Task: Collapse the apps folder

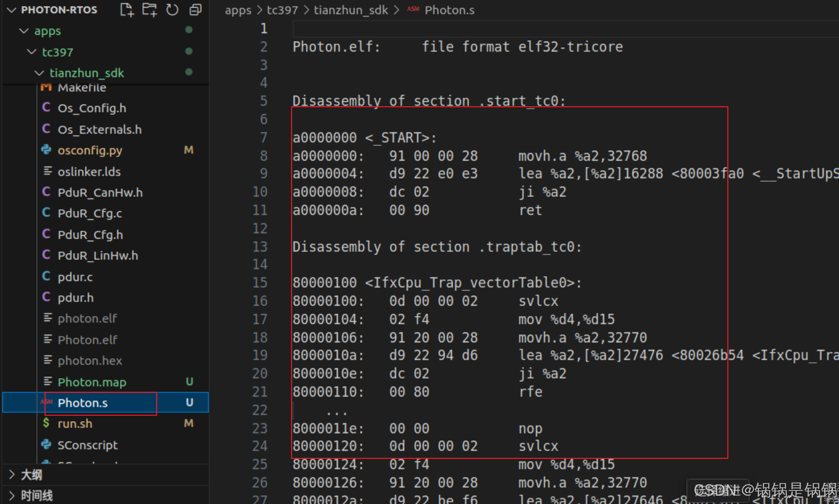Action: tap(24, 31)
